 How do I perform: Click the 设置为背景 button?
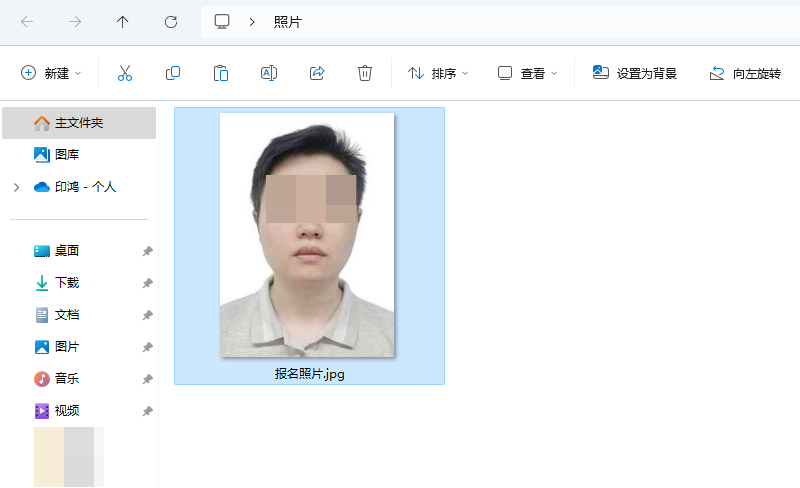[x=635, y=73]
